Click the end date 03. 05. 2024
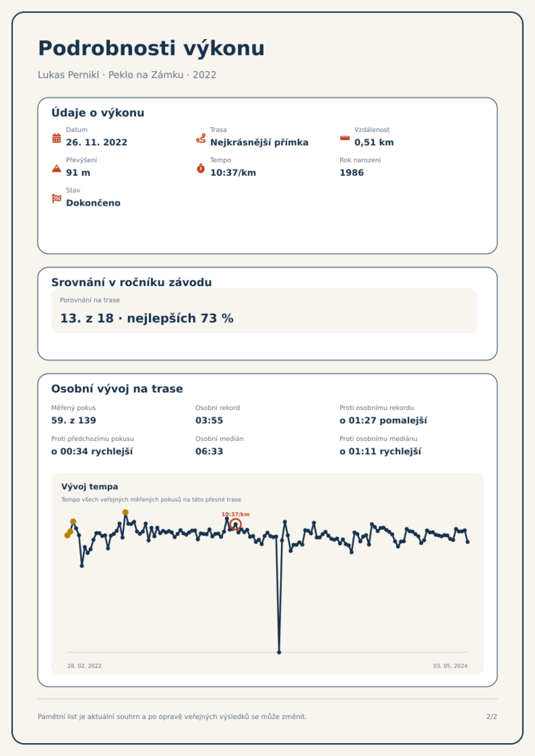Image resolution: width=535 pixels, height=756 pixels. pos(450,666)
